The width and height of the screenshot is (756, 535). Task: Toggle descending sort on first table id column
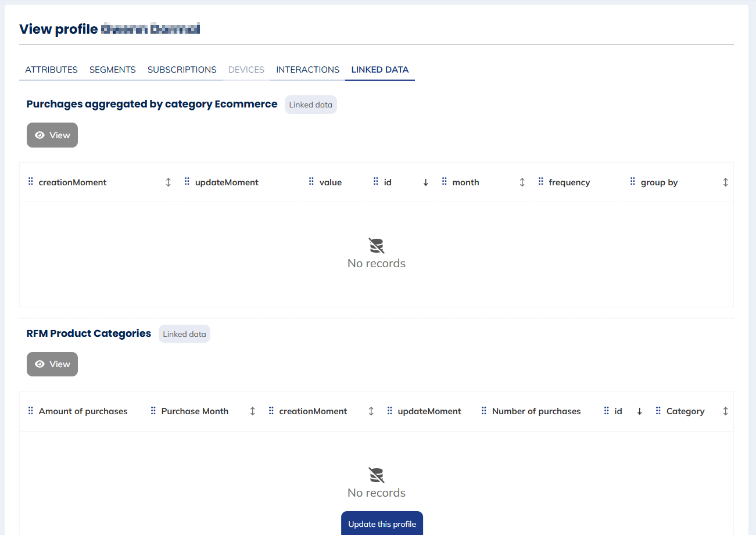pyautogui.click(x=426, y=182)
